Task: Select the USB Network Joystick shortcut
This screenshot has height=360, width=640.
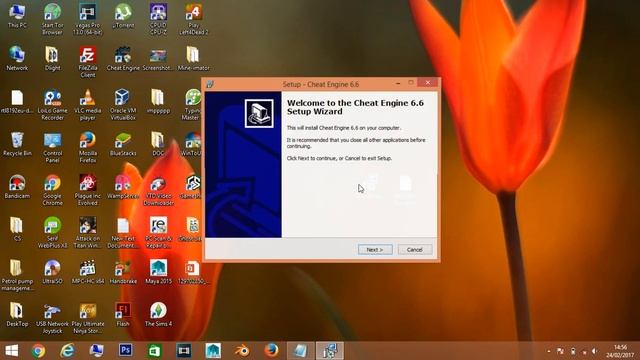Action: click(x=52, y=318)
